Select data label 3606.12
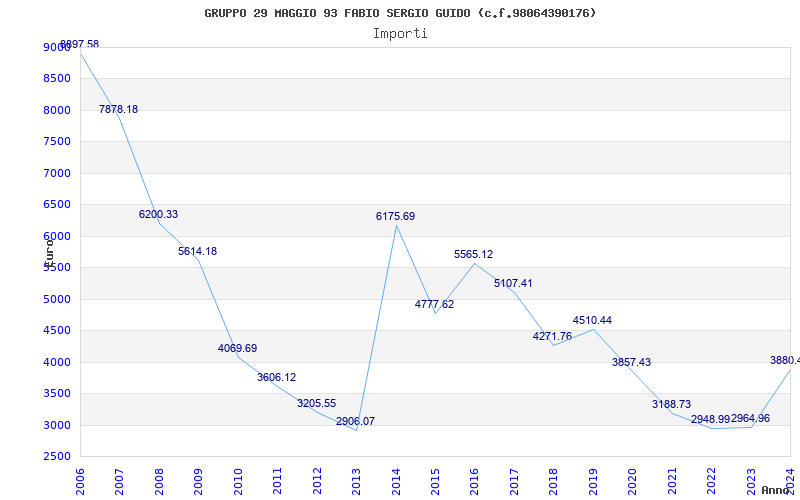 (277, 378)
